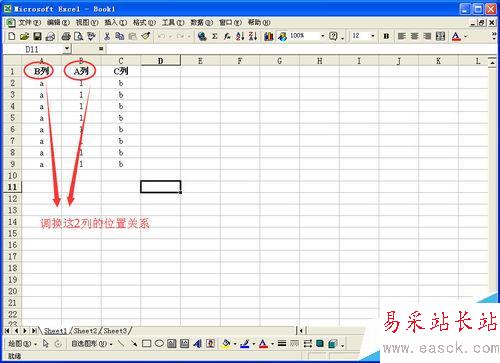Apply Shadow effect to shape
500x363 pixels.
point(320,343)
